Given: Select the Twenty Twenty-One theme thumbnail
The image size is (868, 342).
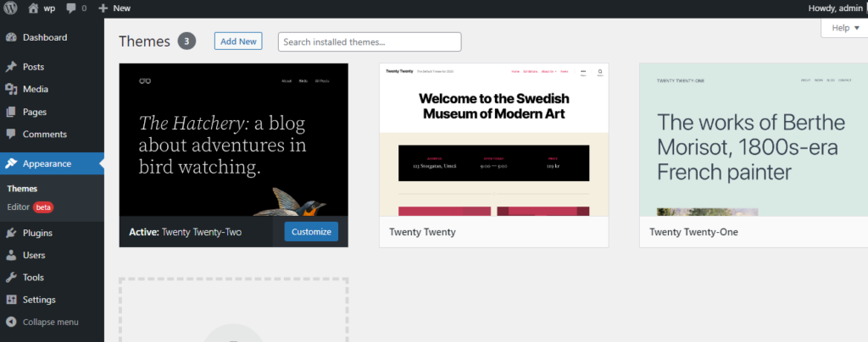Looking at the screenshot, I should (753, 140).
